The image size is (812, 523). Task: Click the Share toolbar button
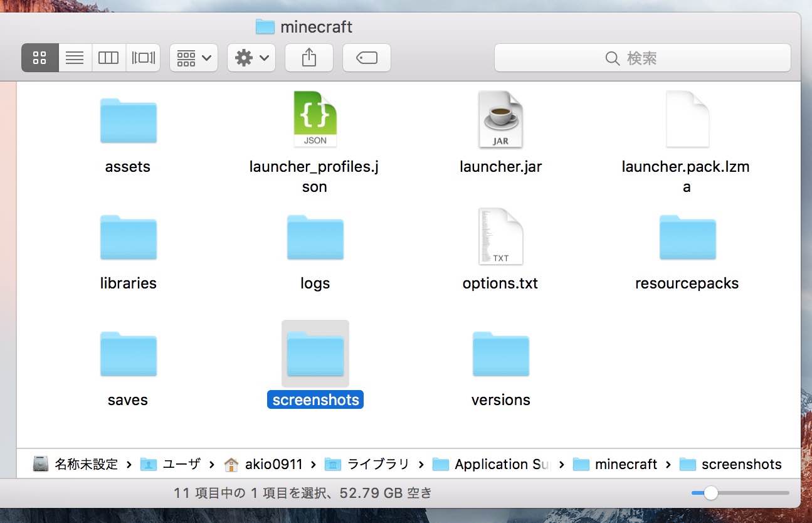(x=308, y=58)
